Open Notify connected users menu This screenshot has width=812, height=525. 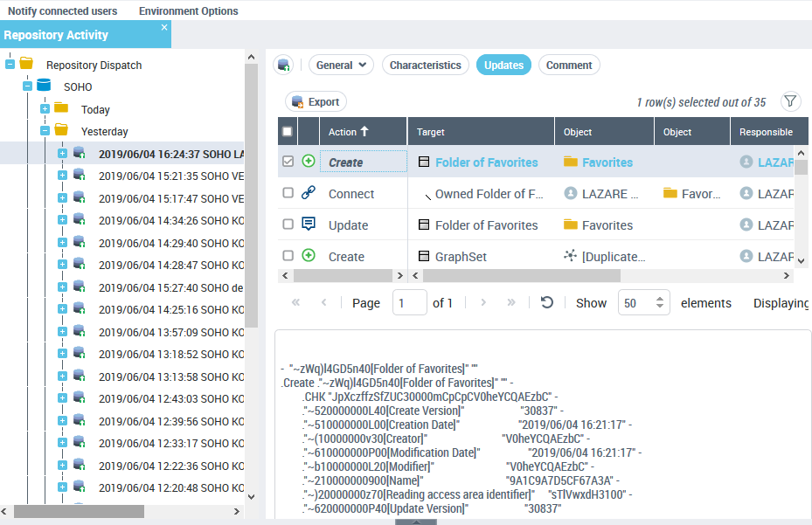tap(62, 11)
